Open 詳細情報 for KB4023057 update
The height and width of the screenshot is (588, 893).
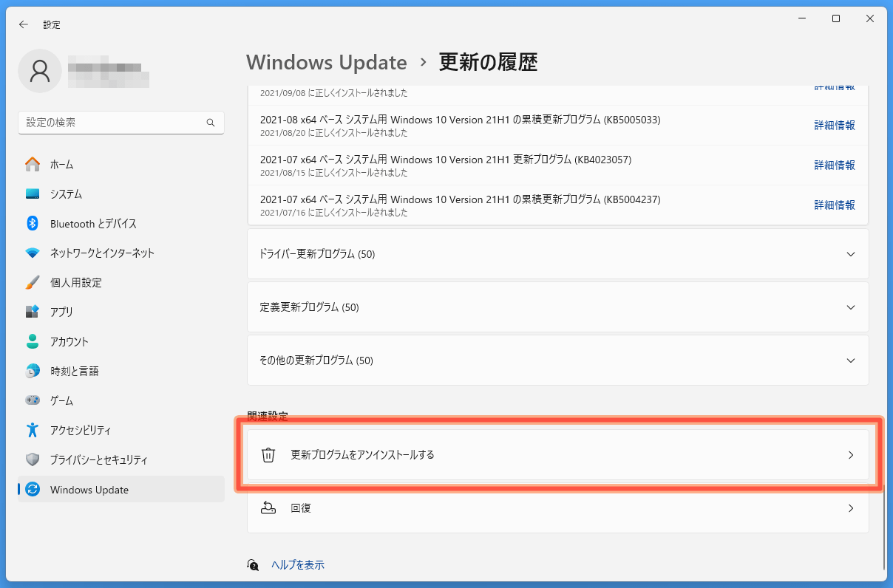point(835,165)
